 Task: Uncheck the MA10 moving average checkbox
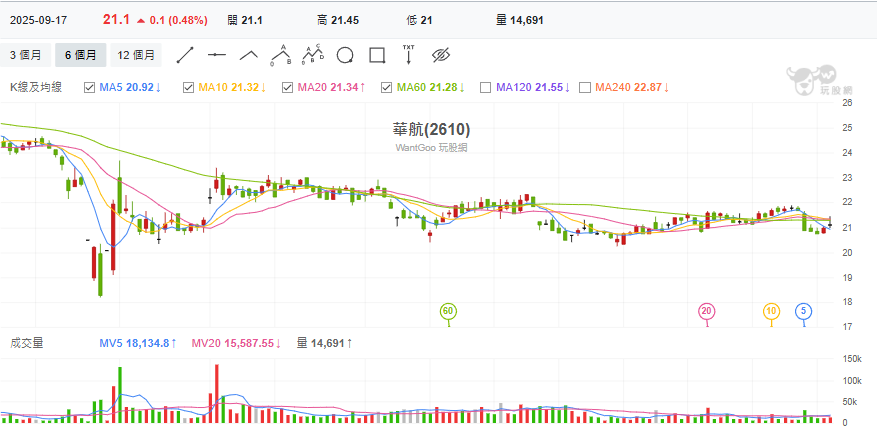(x=189, y=88)
